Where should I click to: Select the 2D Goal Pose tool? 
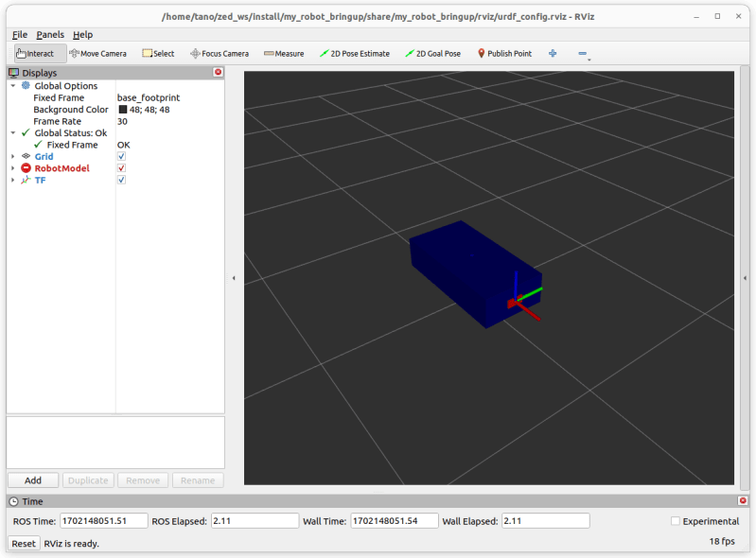coord(433,54)
